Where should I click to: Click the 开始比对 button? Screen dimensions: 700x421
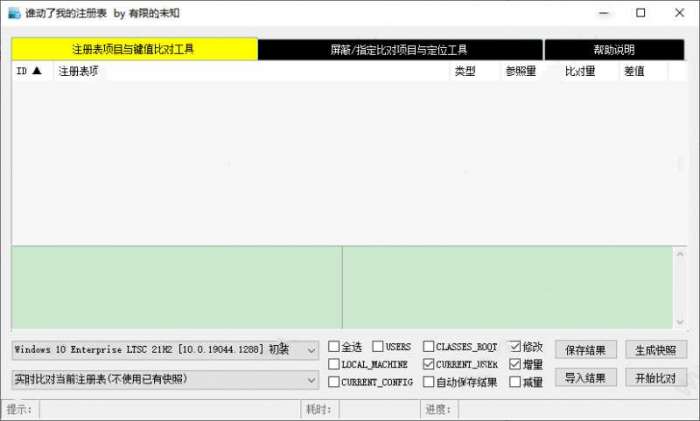(x=656, y=378)
